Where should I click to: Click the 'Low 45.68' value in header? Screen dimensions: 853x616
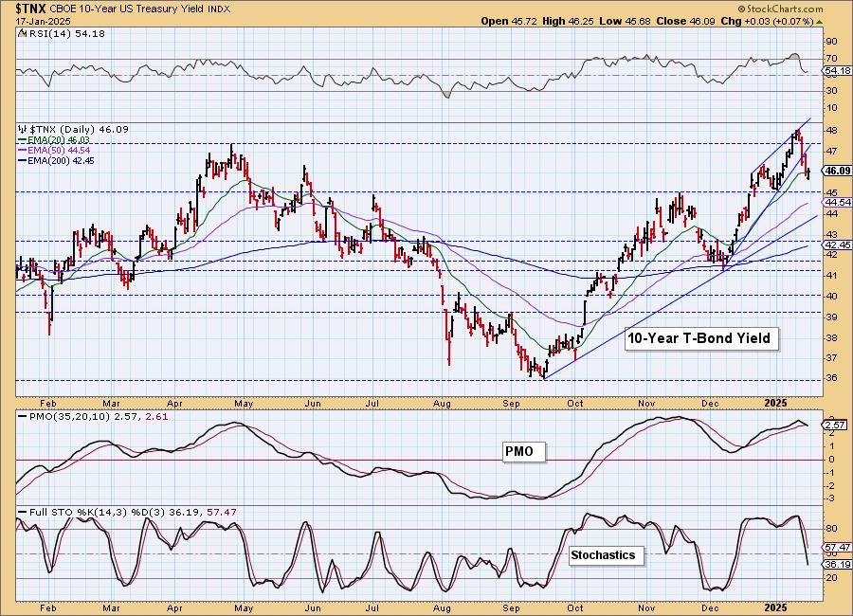pyautogui.click(x=625, y=21)
